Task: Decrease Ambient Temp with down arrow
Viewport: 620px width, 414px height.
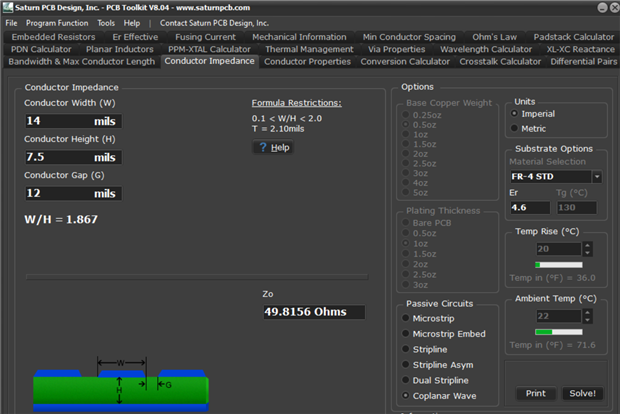Action: pos(588,320)
